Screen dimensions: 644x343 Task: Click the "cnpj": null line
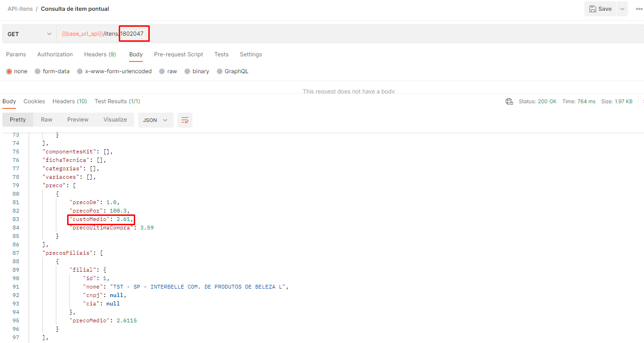(x=105, y=295)
